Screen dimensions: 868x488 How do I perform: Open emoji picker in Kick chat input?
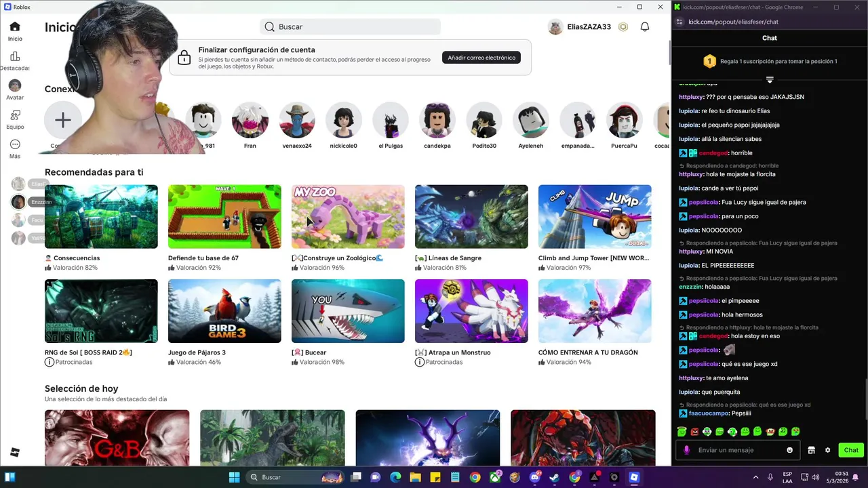[789, 450]
